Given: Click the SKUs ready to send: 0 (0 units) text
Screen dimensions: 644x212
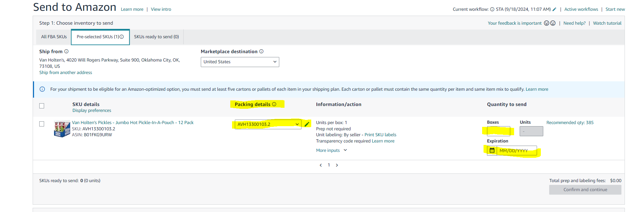Looking at the screenshot, I should (x=70, y=181).
